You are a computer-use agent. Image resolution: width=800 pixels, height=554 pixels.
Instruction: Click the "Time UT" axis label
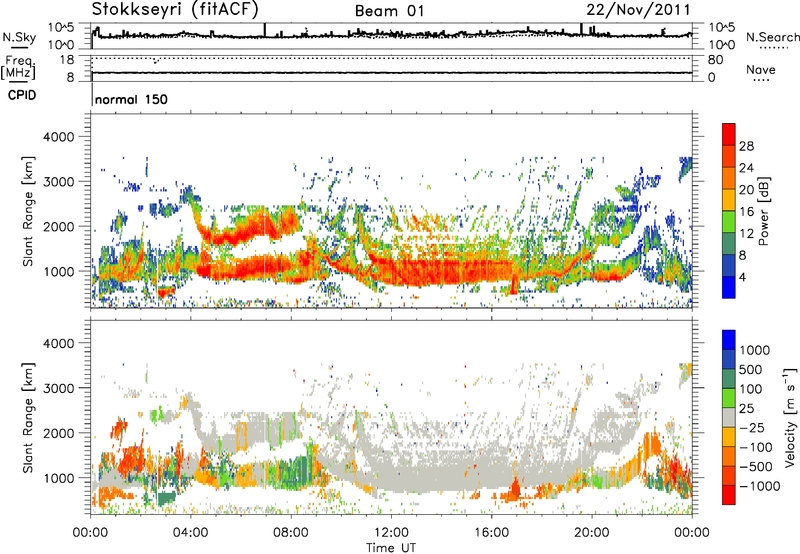pyautogui.click(x=391, y=548)
